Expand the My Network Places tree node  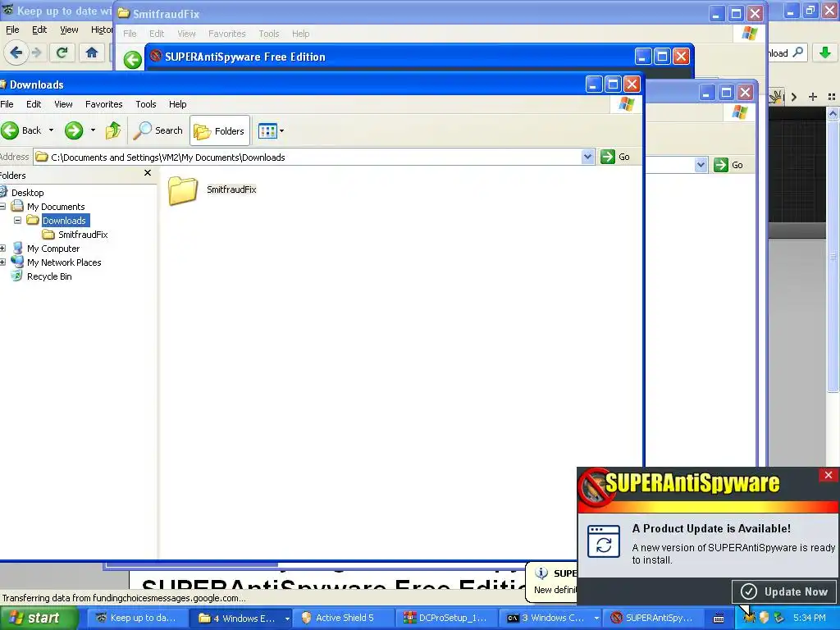click(x=2, y=262)
